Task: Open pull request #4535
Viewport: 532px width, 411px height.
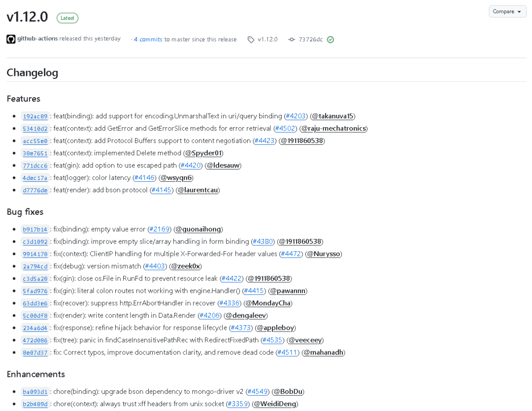Action: coord(272,340)
